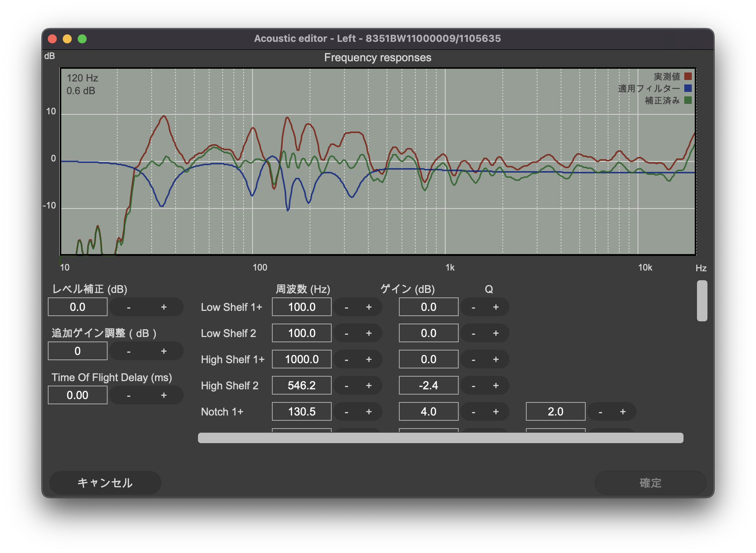756x553 pixels.
Task: Increase the レベル補正 value with plus
Action: tap(164, 307)
